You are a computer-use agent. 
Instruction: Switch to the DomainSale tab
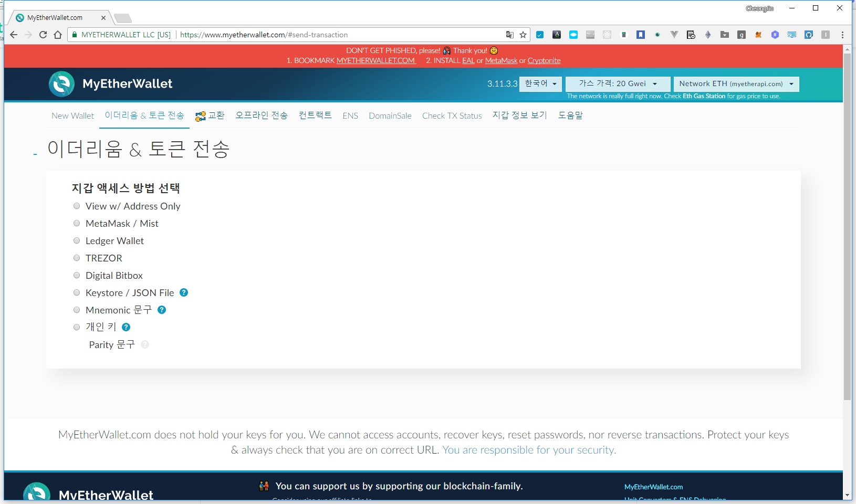[390, 115]
